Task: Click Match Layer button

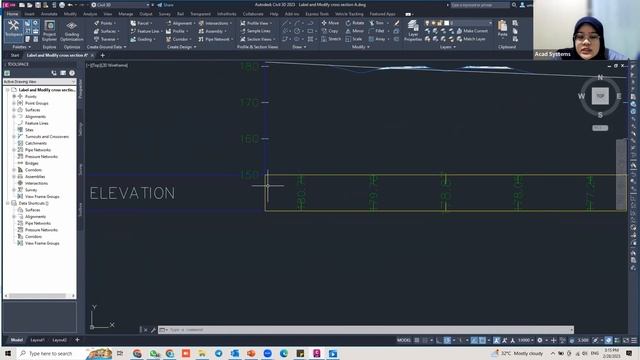Action: point(471,39)
